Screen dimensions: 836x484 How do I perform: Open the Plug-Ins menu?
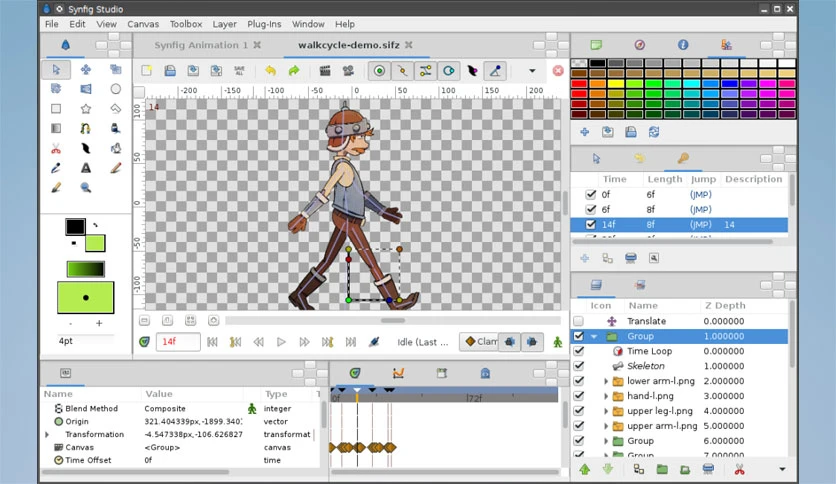(x=264, y=24)
